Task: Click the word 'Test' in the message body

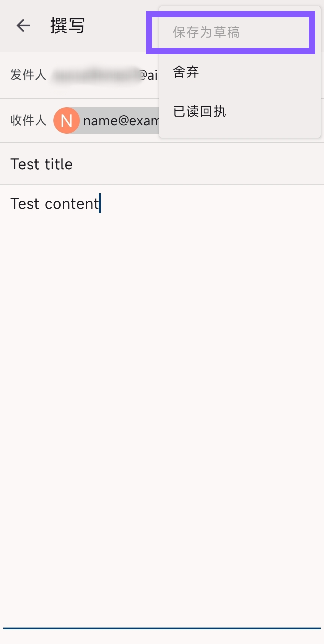Action: pos(25,204)
